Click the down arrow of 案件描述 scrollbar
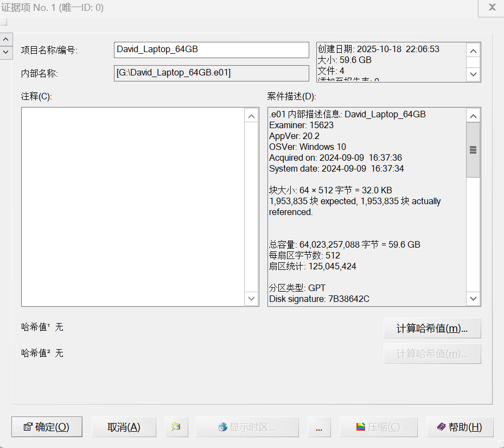The height and width of the screenshot is (448, 504). click(x=473, y=299)
